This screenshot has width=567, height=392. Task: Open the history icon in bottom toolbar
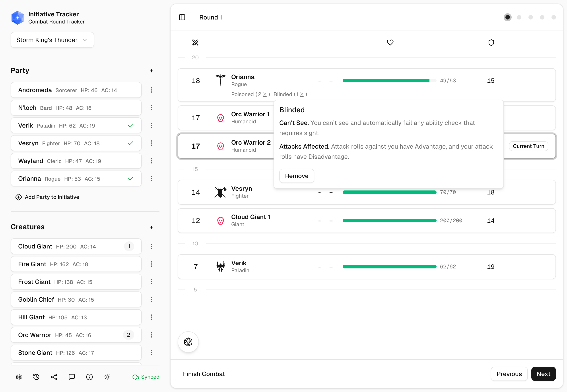(36, 377)
